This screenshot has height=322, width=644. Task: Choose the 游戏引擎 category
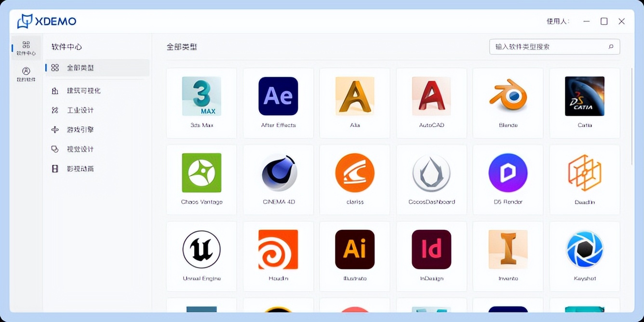(x=97, y=130)
